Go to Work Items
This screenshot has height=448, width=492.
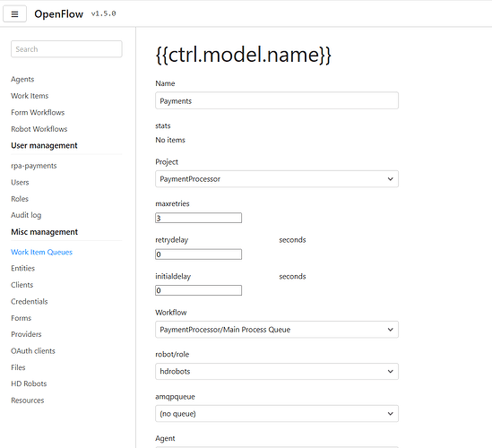[x=30, y=96]
